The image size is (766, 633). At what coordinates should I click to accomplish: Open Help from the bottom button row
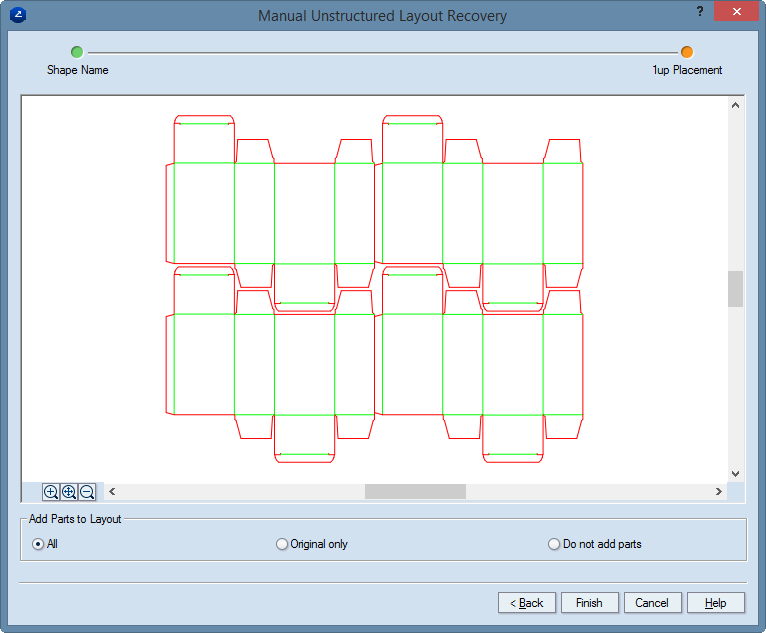point(715,603)
